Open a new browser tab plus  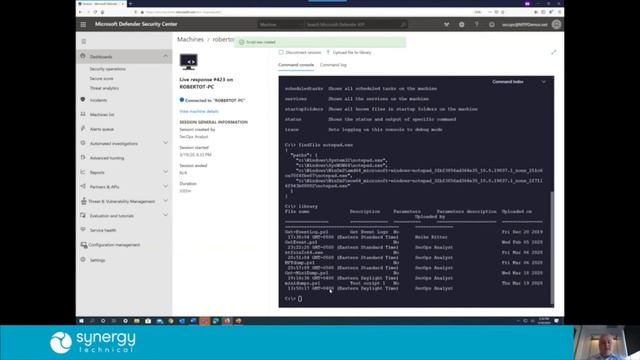[x=130, y=4]
